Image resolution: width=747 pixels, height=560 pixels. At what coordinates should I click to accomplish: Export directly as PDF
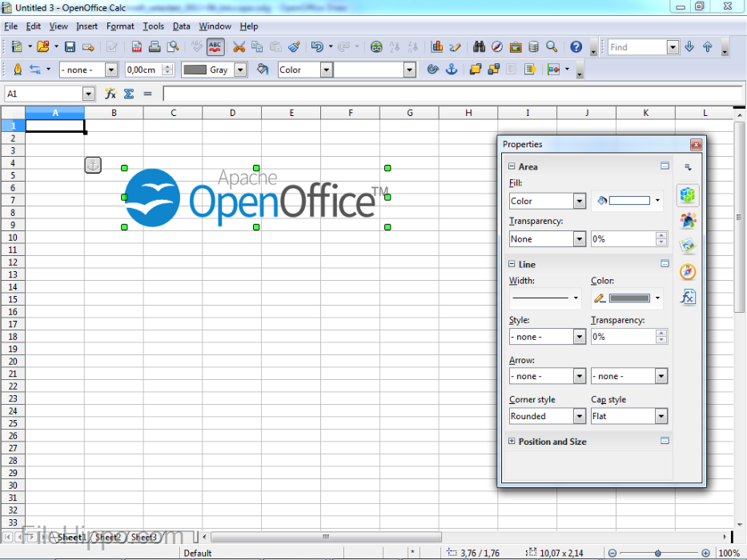tap(137, 46)
